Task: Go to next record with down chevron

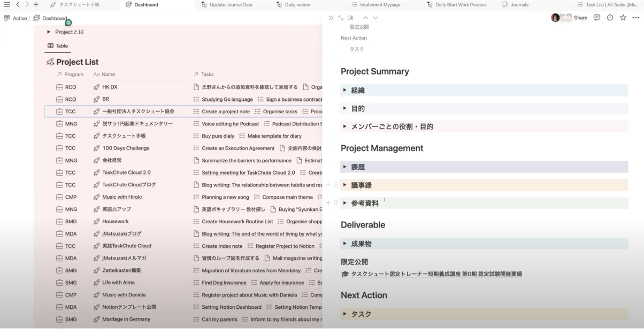Action: (x=375, y=18)
